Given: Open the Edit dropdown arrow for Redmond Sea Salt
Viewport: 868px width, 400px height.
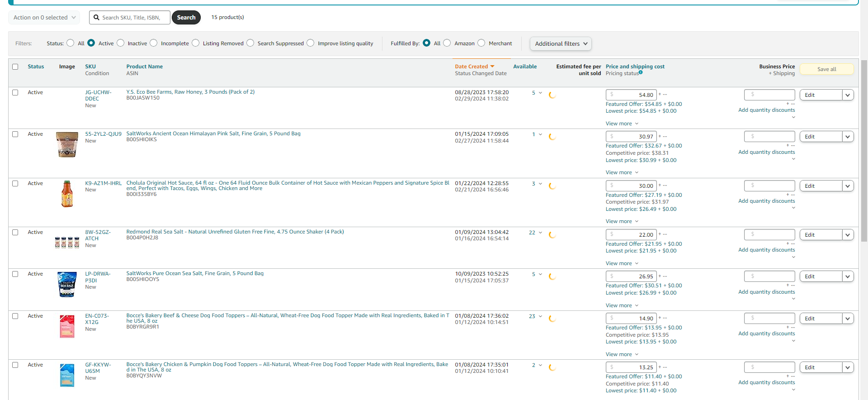Looking at the screenshot, I should pos(848,235).
